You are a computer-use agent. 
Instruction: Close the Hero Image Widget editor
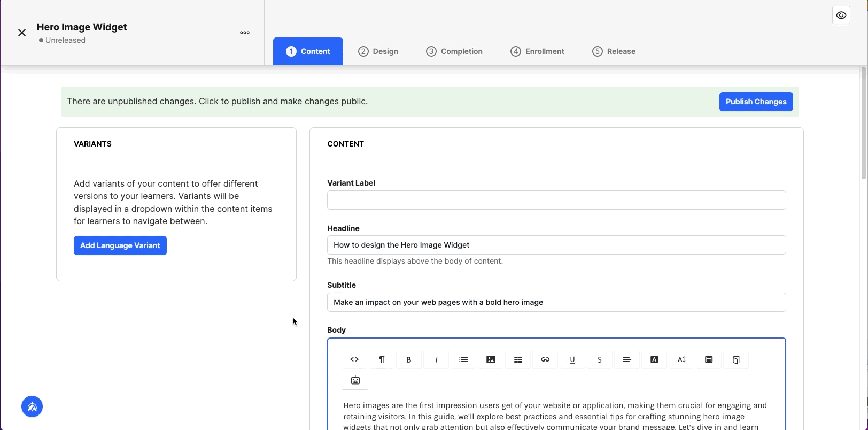(22, 33)
